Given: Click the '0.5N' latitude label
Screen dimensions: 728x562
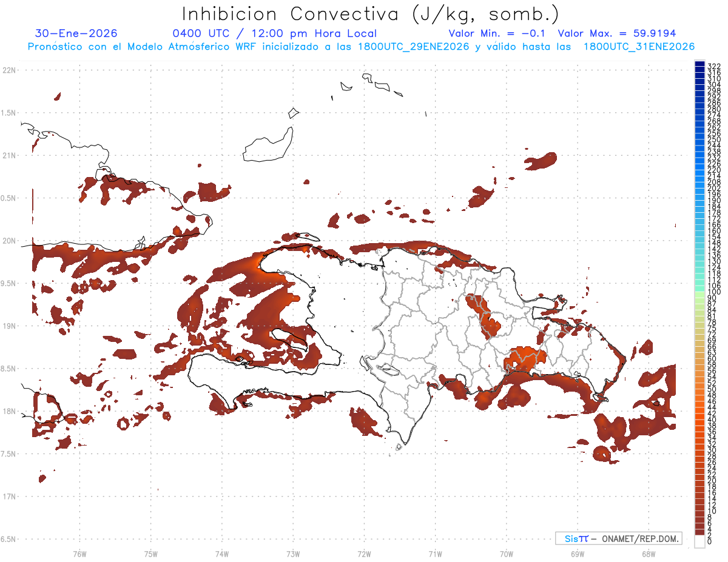Looking at the screenshot, I should (x=9, y=198).
